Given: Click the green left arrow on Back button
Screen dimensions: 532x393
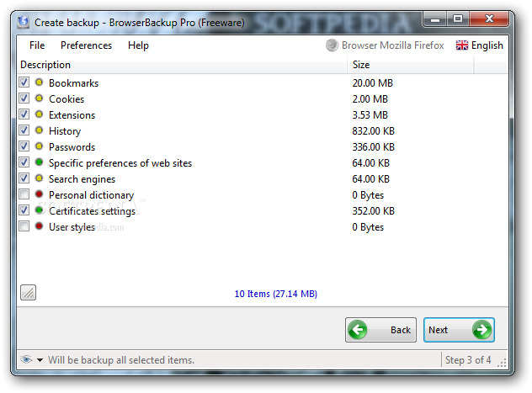Looking at the screenshot, I should coord(358,330).
